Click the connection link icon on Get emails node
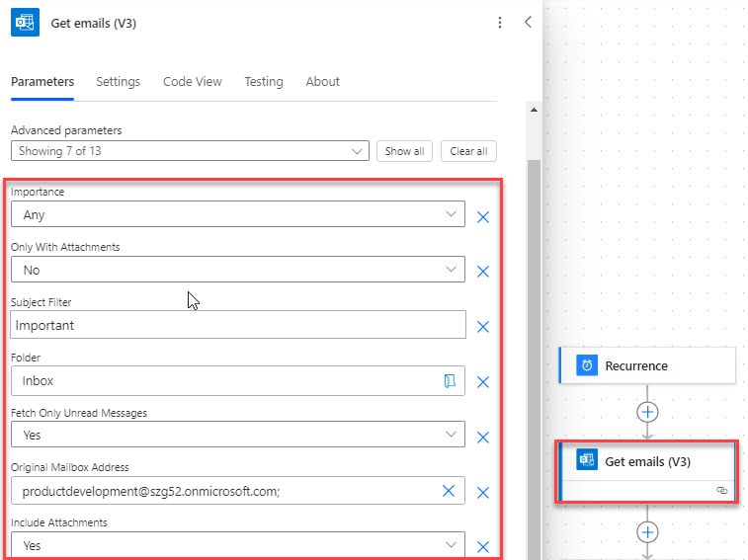 pyautogui.click(x=721, y=490)
